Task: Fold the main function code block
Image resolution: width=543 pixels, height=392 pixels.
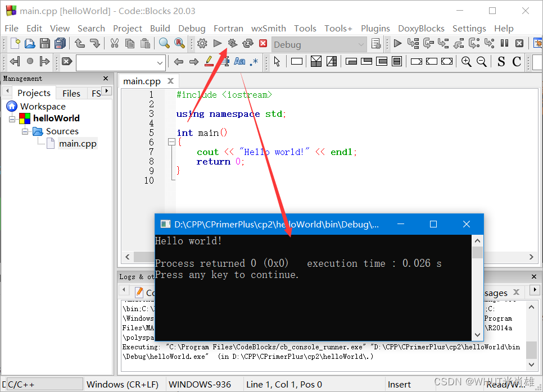Action: click(x=171, y=142)
